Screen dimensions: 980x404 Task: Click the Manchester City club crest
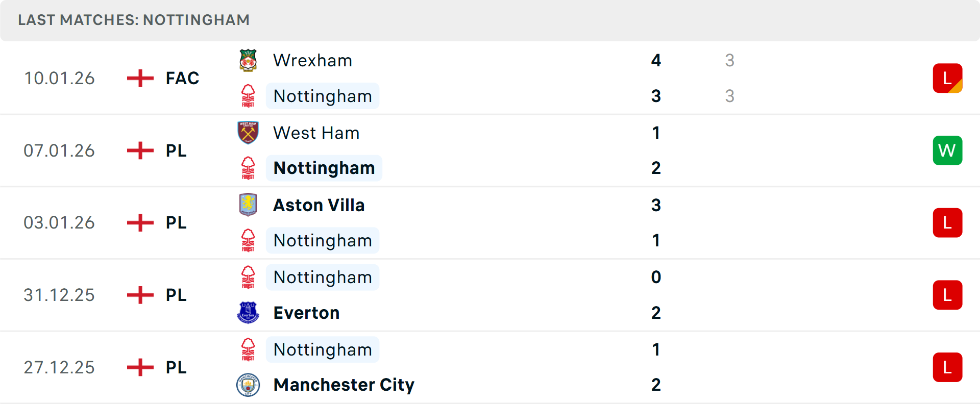[248, 385]
